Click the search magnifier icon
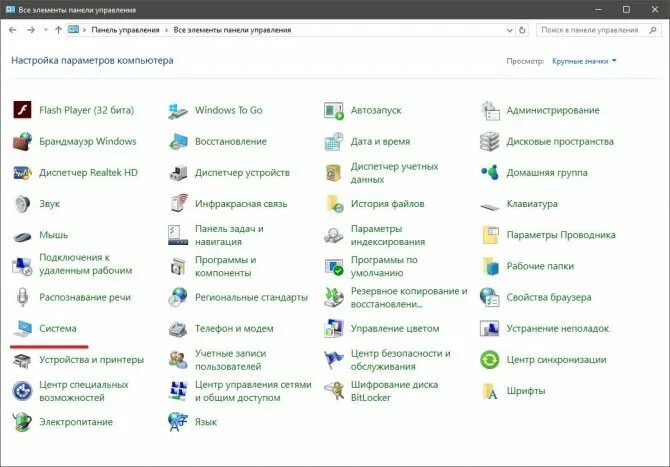The width and height of the screenshot is (670, 467). 652,30
